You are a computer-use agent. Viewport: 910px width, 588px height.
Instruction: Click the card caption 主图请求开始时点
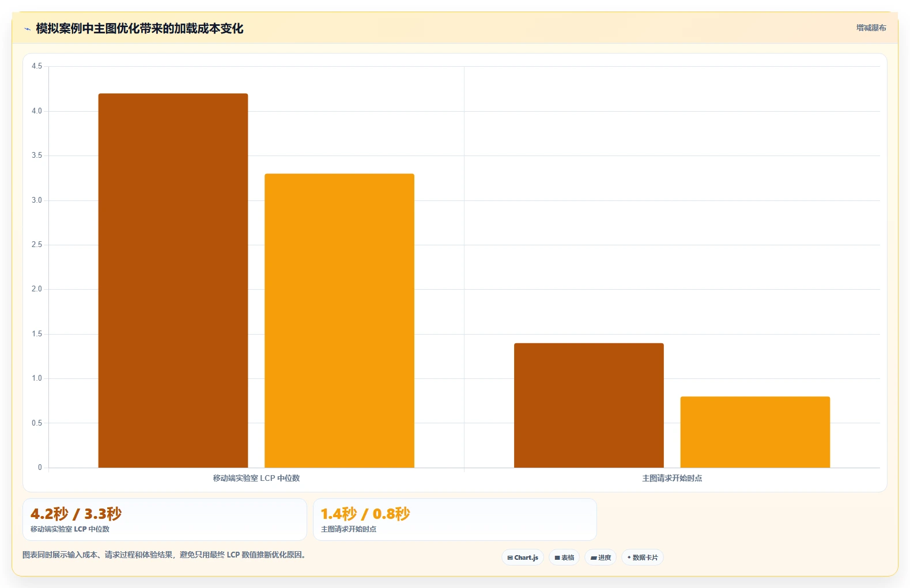349,529
